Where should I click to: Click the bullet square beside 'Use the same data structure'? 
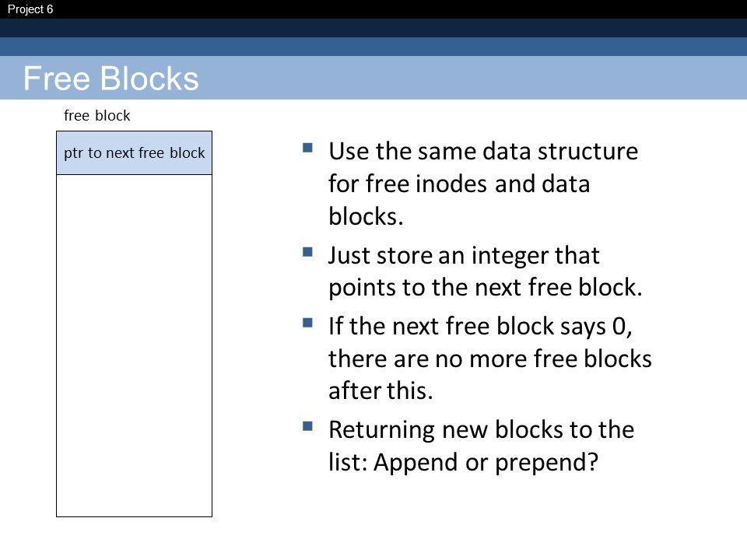click(308, 147)
